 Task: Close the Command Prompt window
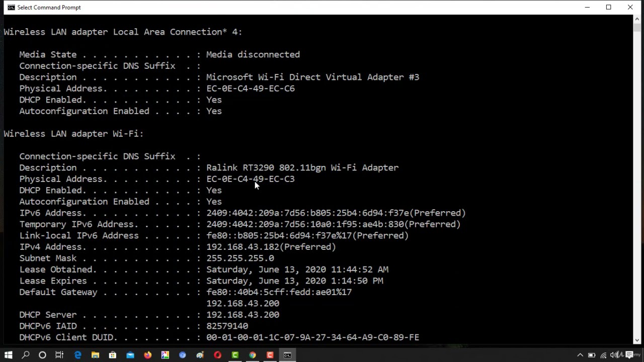point(630,7)
